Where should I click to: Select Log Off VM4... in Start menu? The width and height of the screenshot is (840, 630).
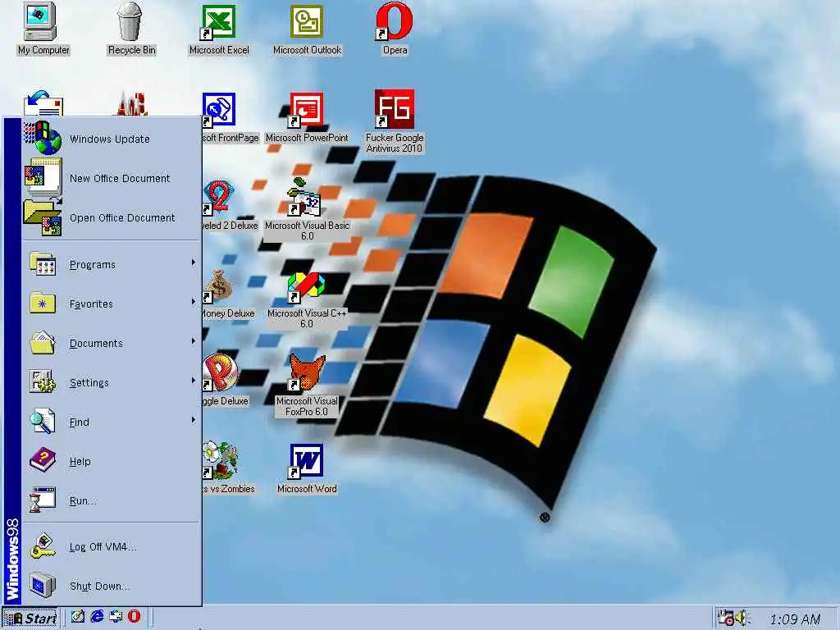tap(112, 546)
